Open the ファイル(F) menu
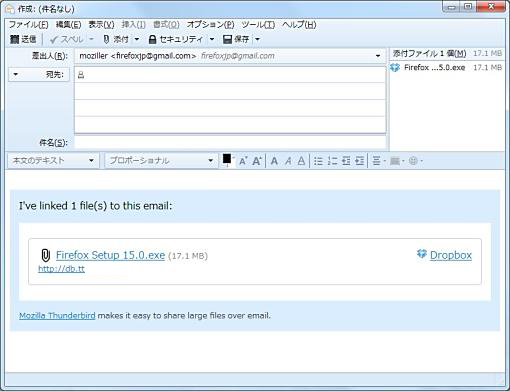Screen dimensions: 510x391 click(28, 24)
